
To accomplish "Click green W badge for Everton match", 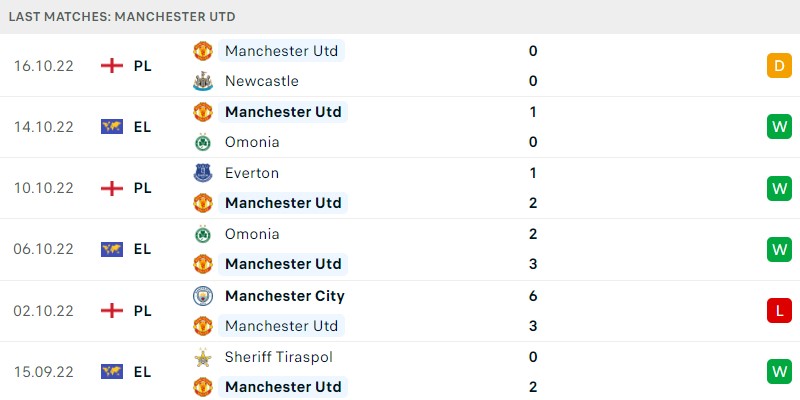I will [779, 188].
